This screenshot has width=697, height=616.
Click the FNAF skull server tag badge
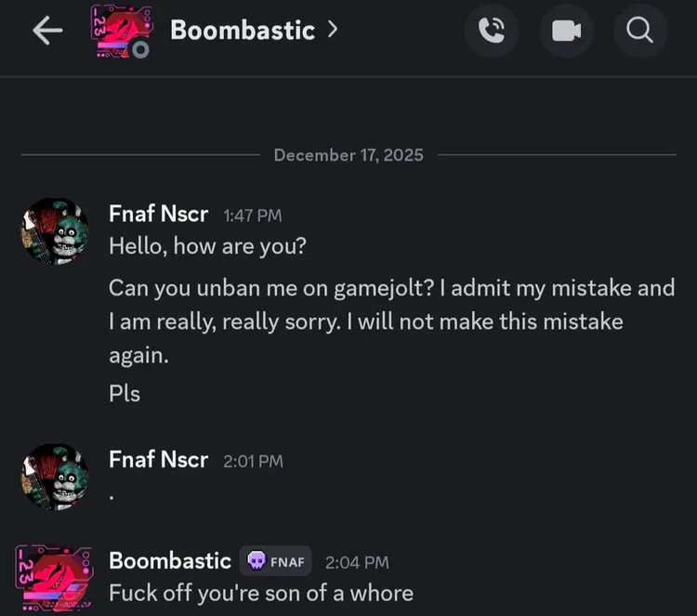pyautogui.click(x=276, y=561)
